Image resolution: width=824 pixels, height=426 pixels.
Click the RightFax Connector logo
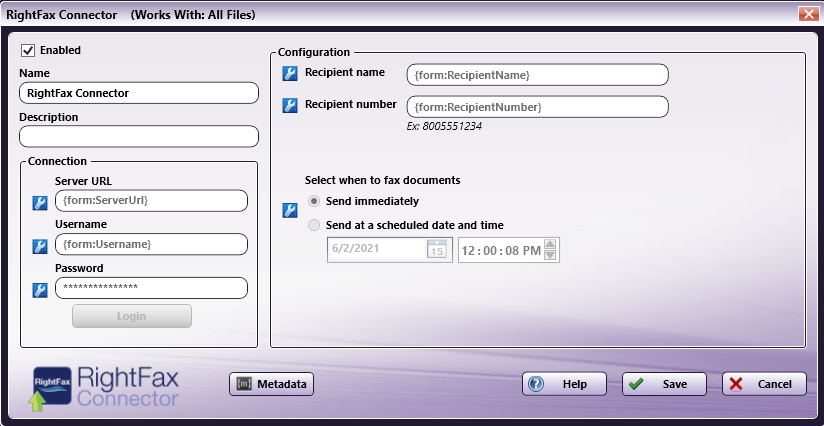pyautogui.click(x=104, y=388)
